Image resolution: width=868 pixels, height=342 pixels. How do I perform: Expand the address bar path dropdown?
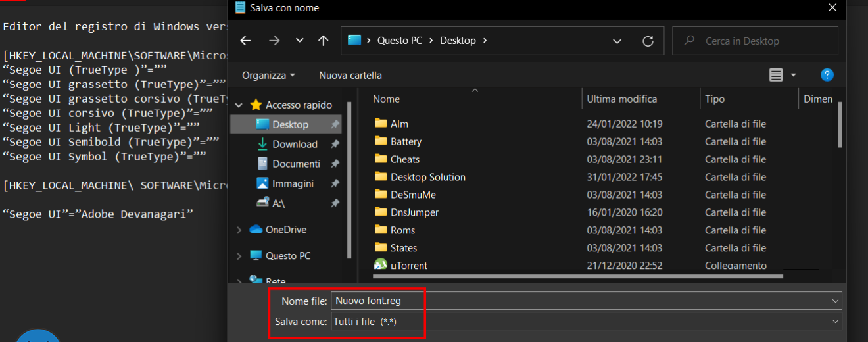[x=617, y=41]
